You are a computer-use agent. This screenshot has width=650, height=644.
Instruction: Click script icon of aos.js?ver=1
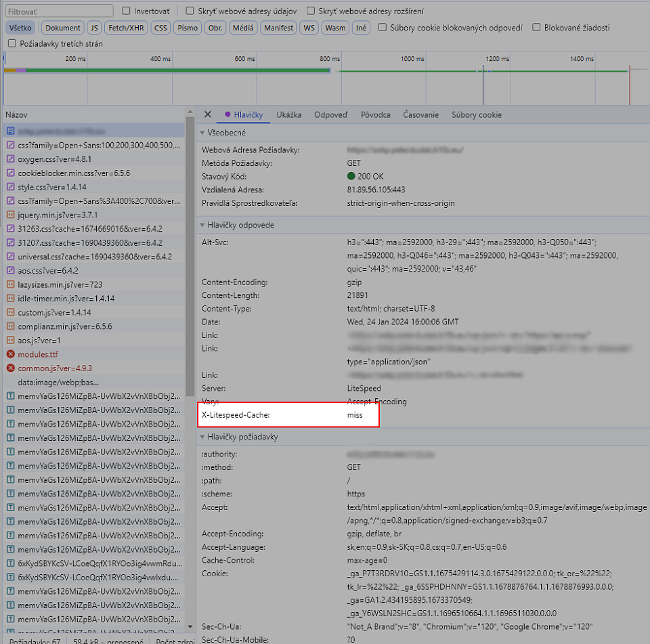coord(11,341)
